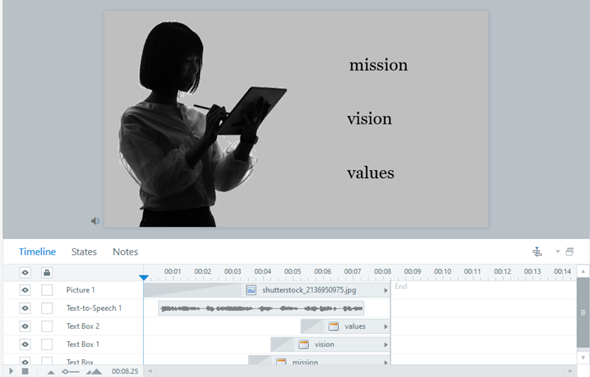The height and width of the screenshot is (377, 590).
Task: Hide the Text Box 1 layer
Action: (25, 344)
